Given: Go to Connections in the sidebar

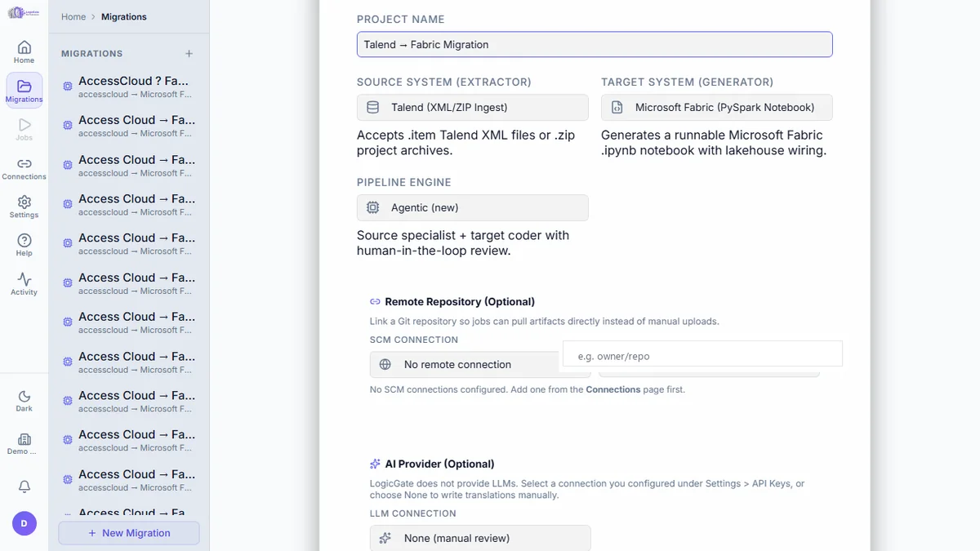Looking at the screenshot, I should (x=24, y=168).
